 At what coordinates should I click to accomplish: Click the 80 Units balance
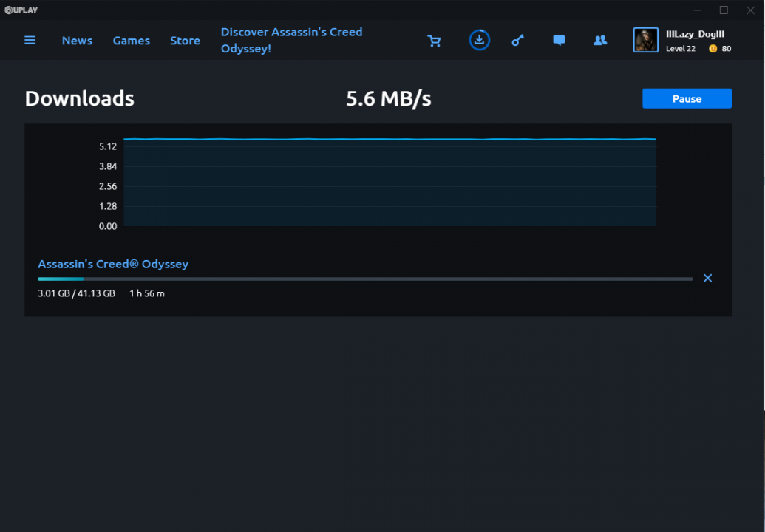pos(726,48)
